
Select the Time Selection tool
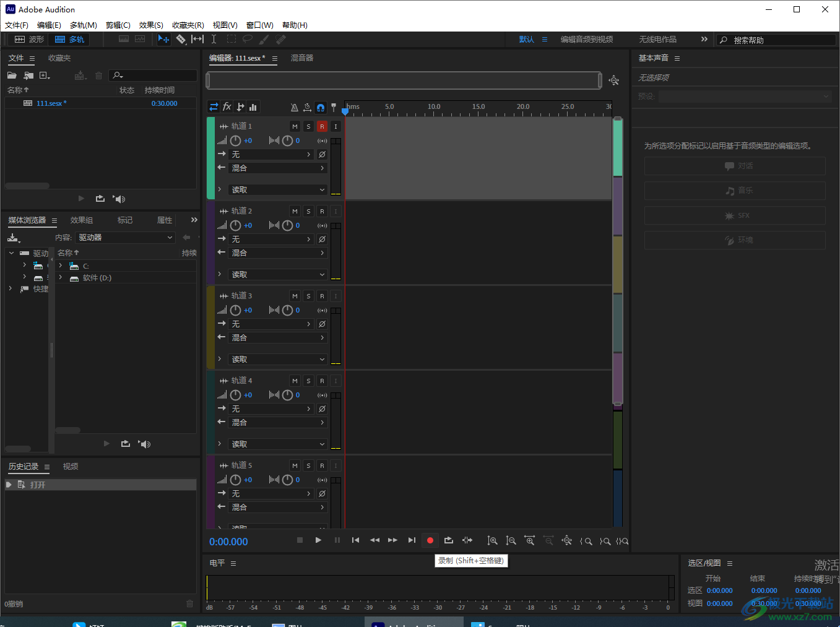pos(214,39)
